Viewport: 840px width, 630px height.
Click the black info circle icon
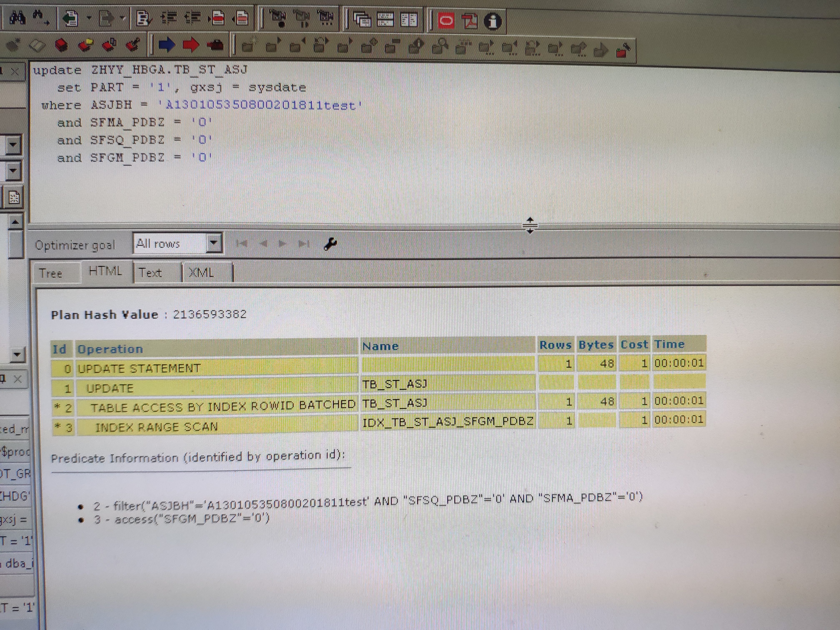tap(492, 21)
